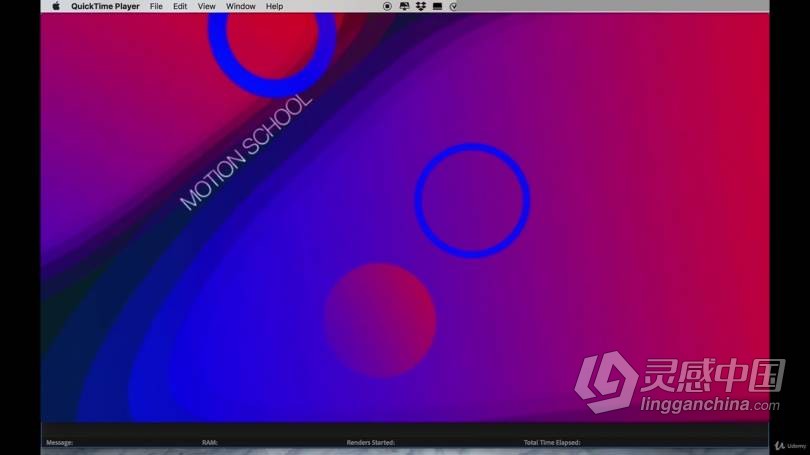Image resolution: width=810 pixels, height=455 pixels.
Task: Click the RAM label in status bar
Action: (209, 442)
